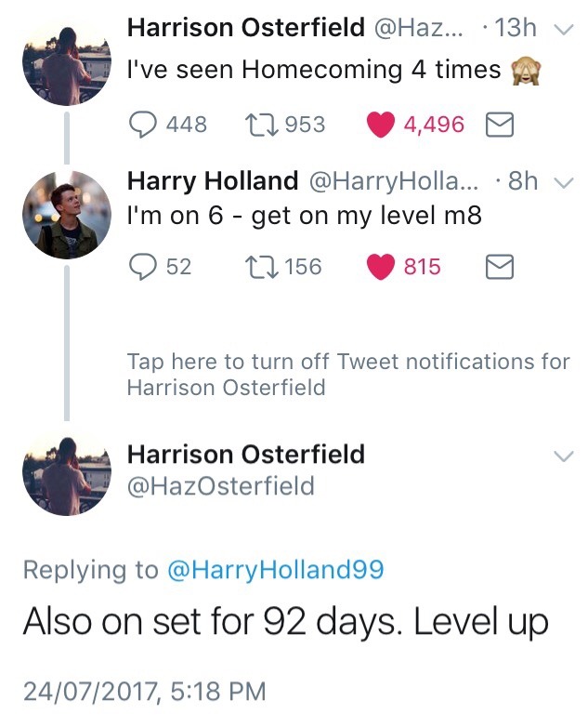Reply to Harry Holland's tweet

click(x=142, y=268)
